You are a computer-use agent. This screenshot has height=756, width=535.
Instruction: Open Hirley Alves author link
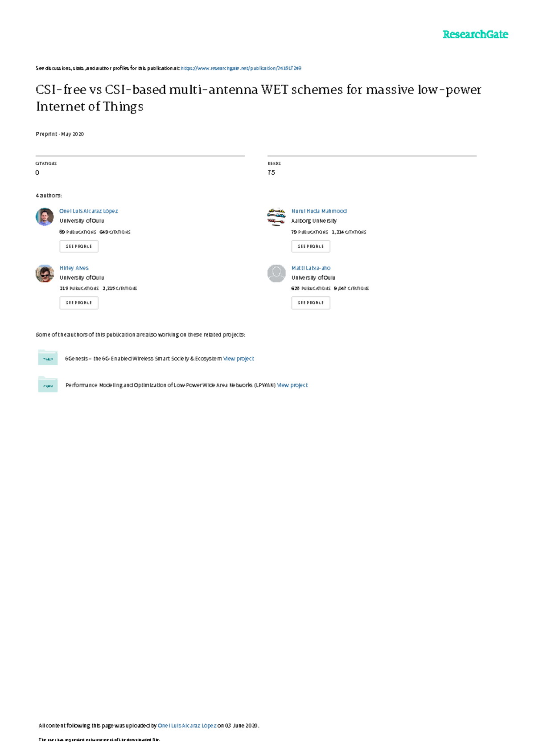[x=74, y=268]
